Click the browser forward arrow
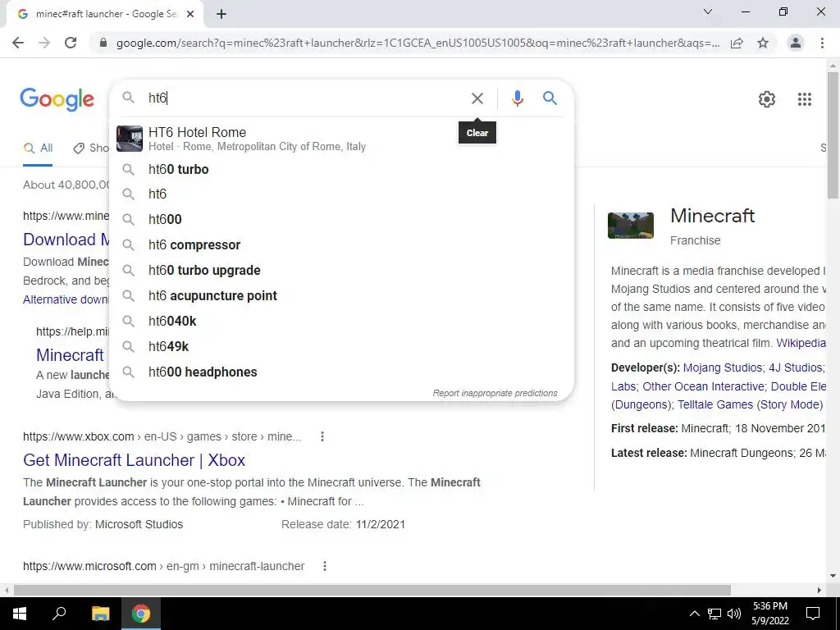This screenshot has height=630, width=840. pos(44,43)
